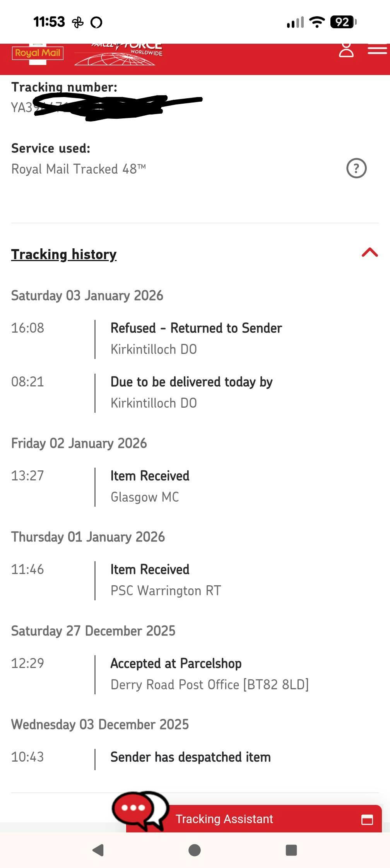The height and width of the screenshot is (868, 390).
Task: Open the user account profile icon
Action: coord(346,51)
